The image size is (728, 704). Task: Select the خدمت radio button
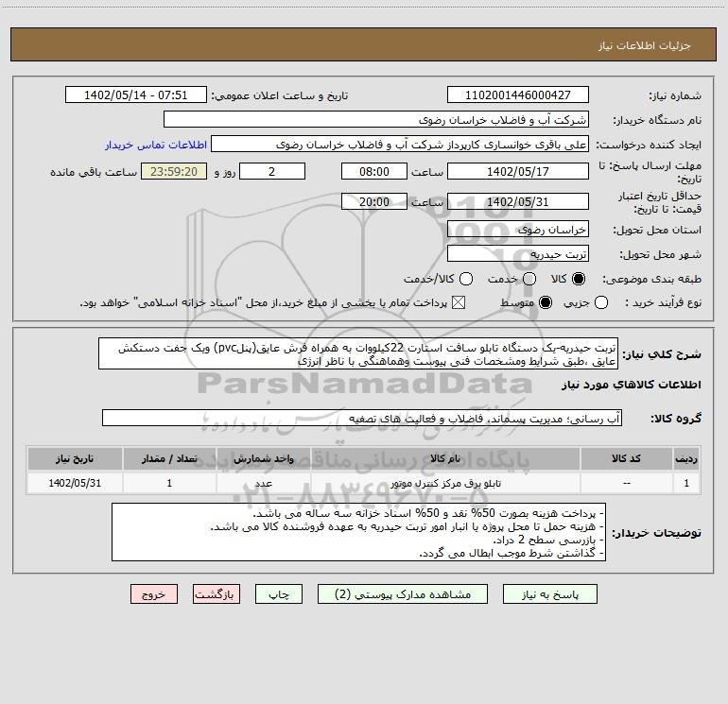coord(529,279)
